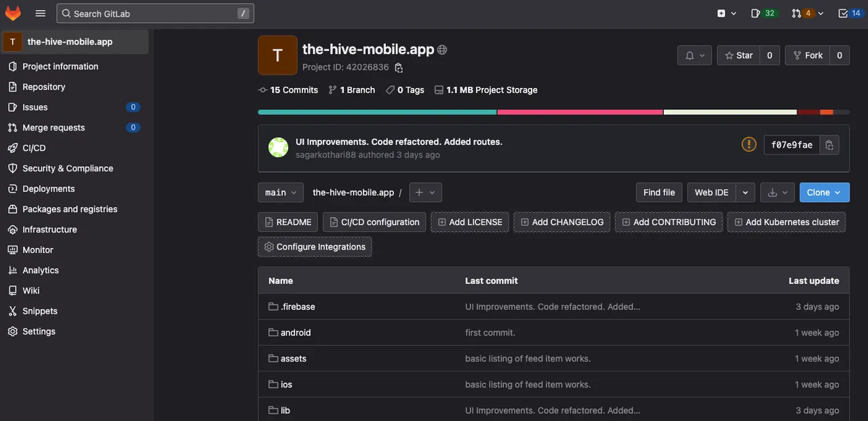Screen dimensions: 868x421
Task: Click the GitLab fox logo
Action: pos(13,13)
